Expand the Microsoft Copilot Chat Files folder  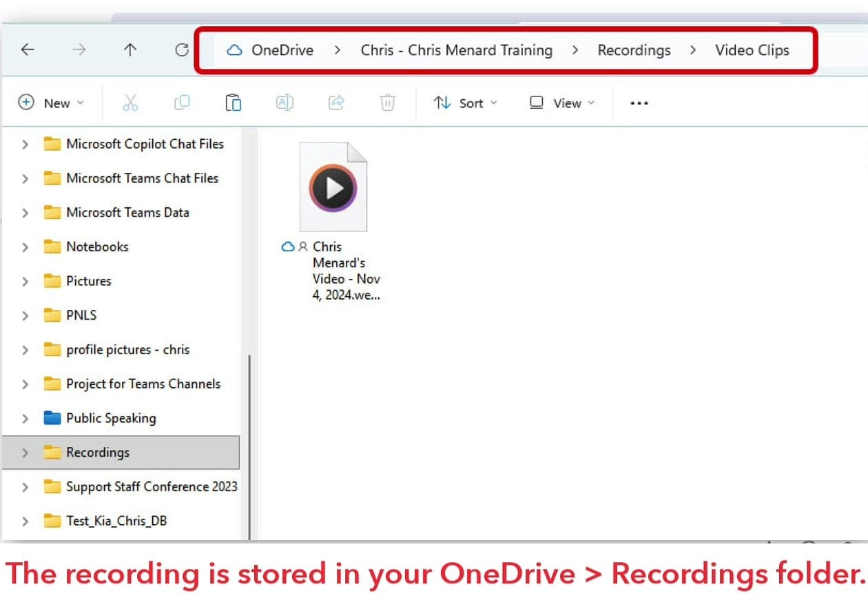[25, 144]
